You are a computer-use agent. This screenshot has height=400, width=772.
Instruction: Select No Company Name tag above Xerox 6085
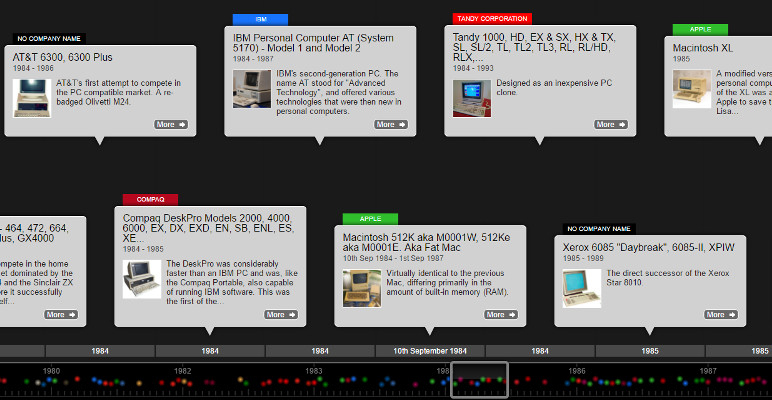click(x=599, y=229)
